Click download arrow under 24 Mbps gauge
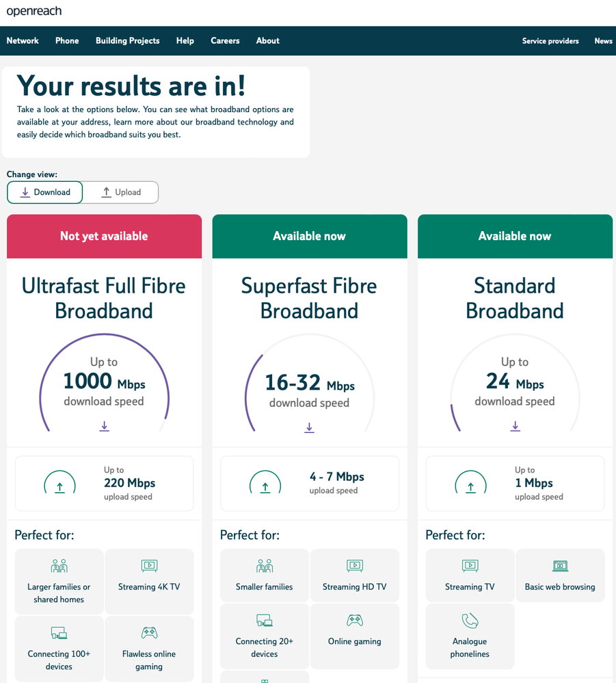The height and width of the screenshot is (683, 616). click(515, 426)
